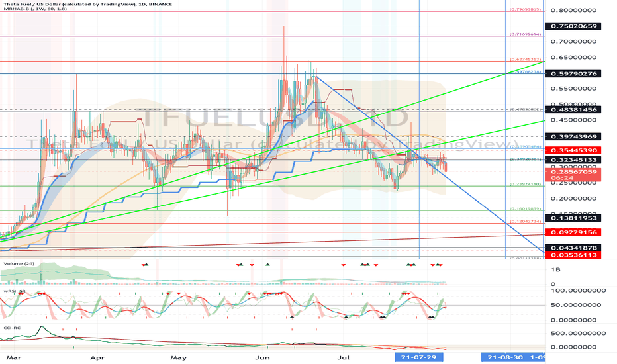Select the wRSI_SR indicator label

(14, 291)
